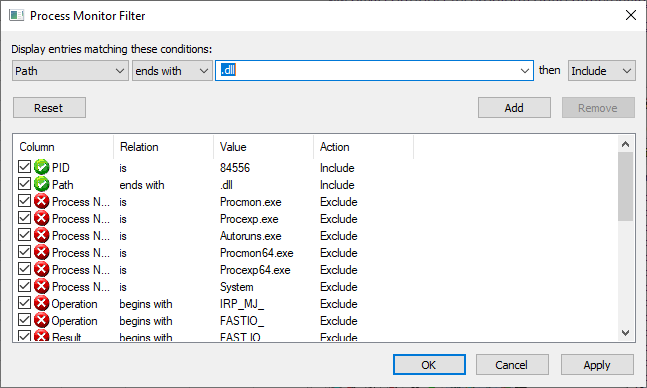This screenshot has width=647, height=388.
Task: Select the Procexp64.exe value
Action: (255, 270)
